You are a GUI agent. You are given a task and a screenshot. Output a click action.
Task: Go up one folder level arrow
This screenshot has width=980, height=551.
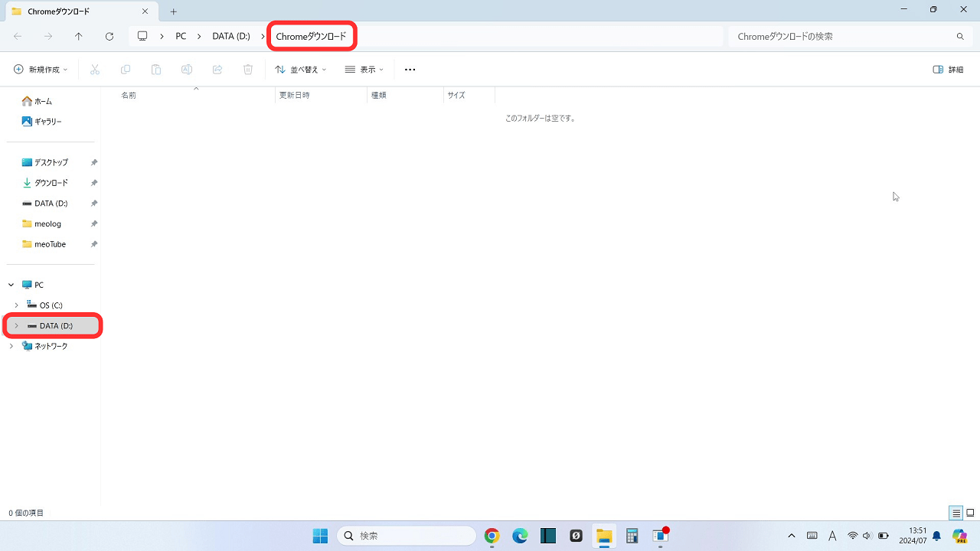click(x=79, y=36)
